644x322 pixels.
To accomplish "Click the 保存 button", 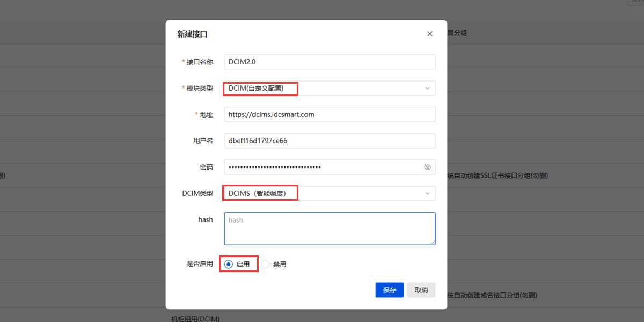I will click(x=390, y=290).
